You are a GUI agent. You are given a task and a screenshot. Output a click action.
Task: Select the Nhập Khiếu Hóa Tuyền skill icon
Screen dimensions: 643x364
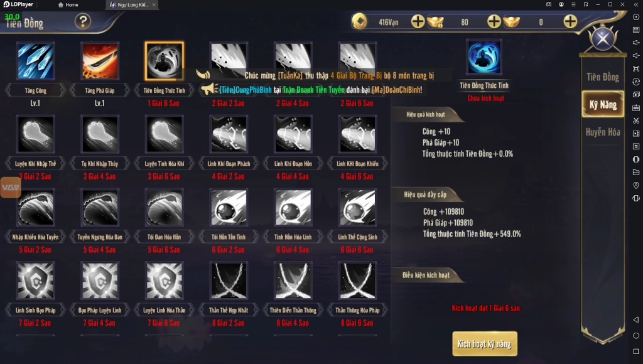click(35, 207)
